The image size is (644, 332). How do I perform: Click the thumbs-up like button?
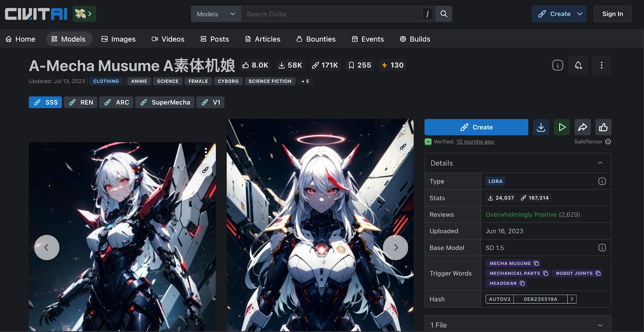click(603, 127)
